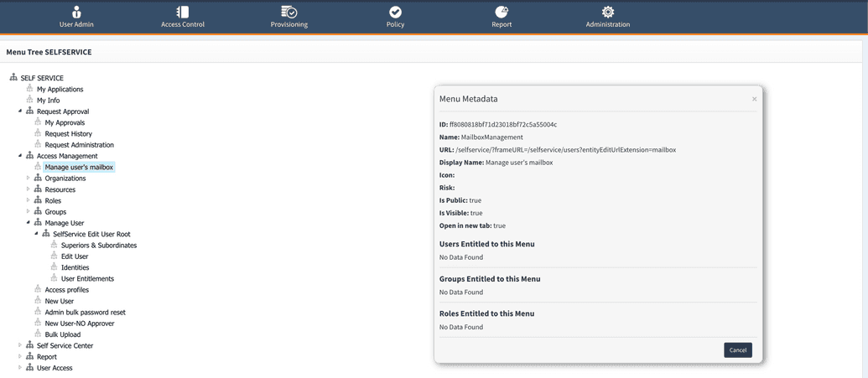Screen dimensions: 868x378
Task: Expand the Organizations tree node
Action: 29,179
